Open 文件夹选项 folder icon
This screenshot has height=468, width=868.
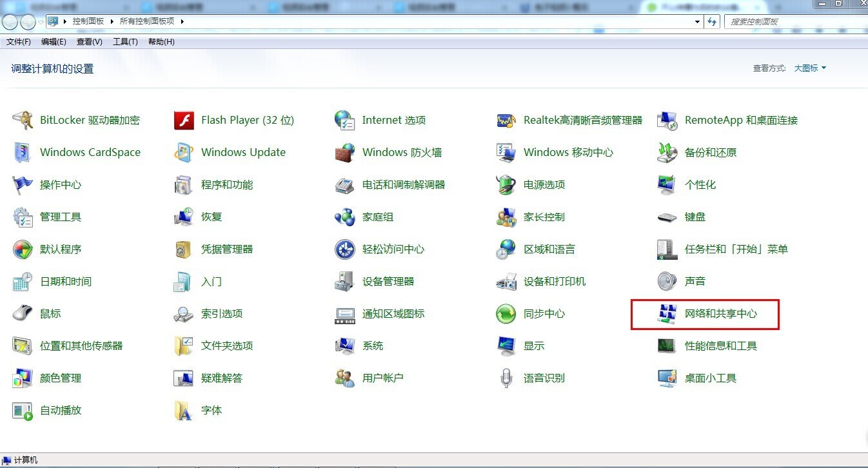[x=184, y=346]
